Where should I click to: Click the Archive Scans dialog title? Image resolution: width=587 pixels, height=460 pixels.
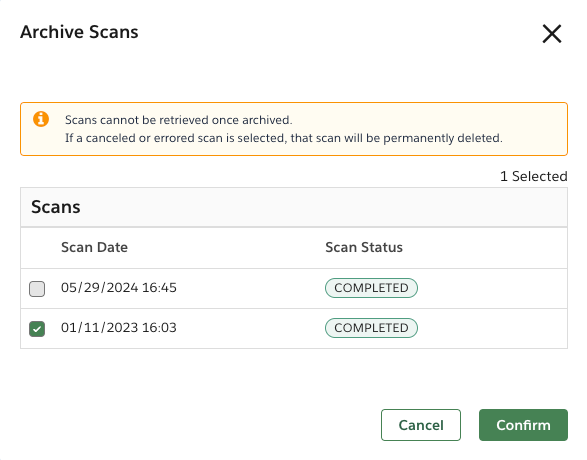coord(79,32)
